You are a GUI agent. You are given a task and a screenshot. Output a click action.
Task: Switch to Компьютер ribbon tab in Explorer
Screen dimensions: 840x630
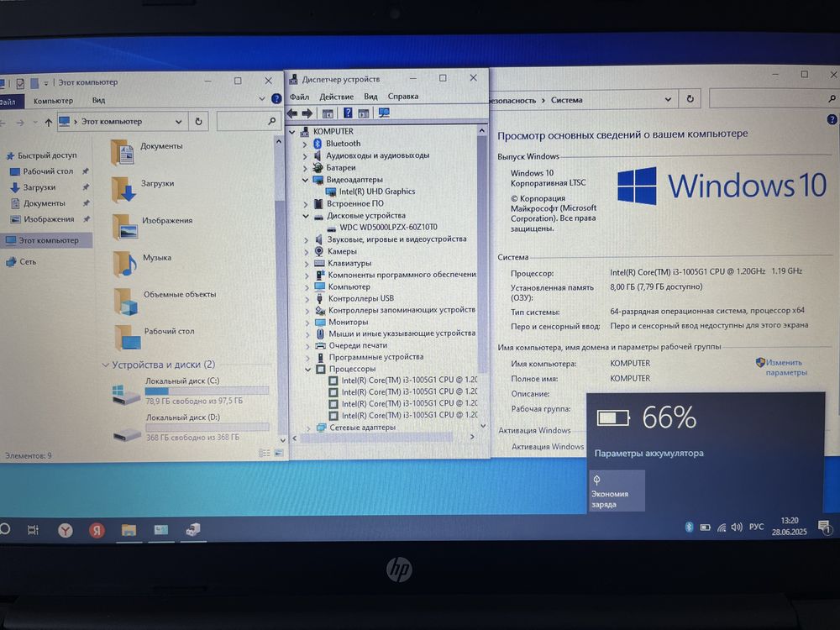pos(53,101)
